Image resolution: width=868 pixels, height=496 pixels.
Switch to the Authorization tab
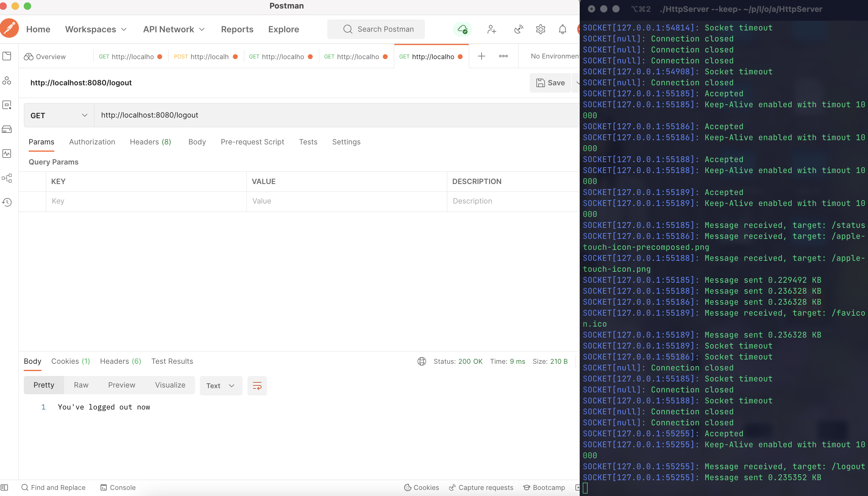92,142
